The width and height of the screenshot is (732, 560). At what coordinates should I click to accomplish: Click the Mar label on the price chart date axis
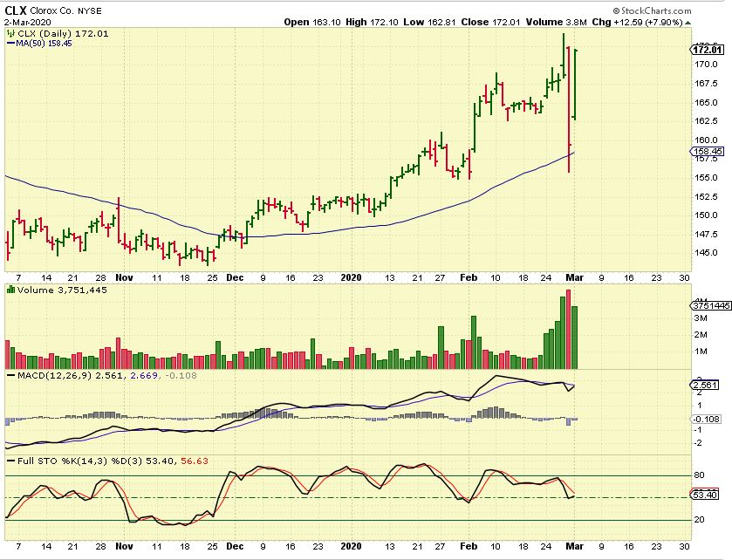point(575,277)
